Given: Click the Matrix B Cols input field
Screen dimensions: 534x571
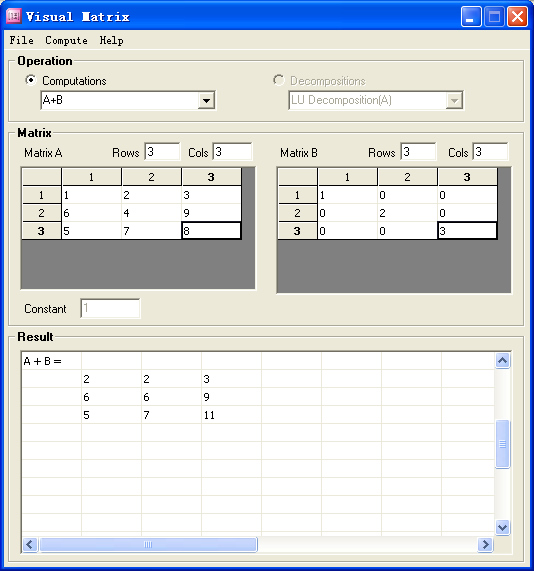Looking at the screenshot, I should [x=490, y=151].
